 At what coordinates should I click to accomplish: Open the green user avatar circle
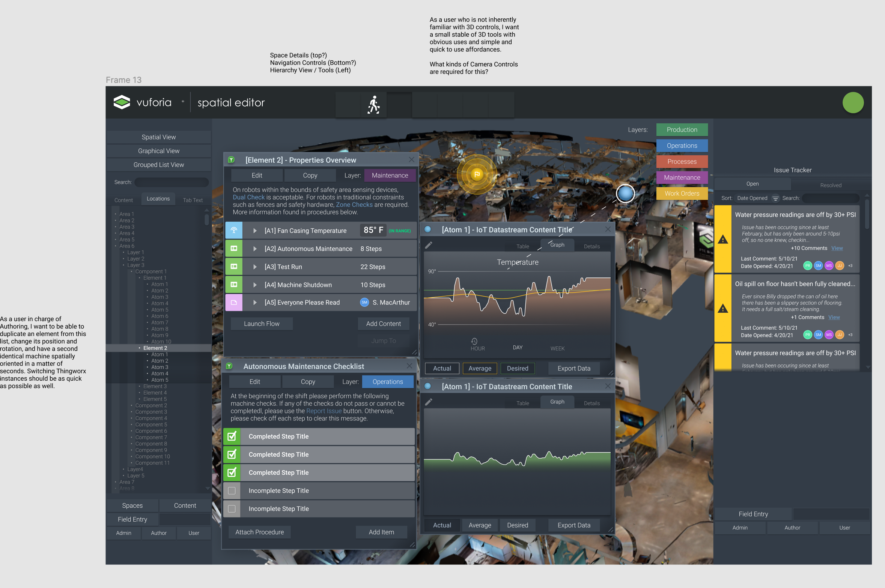853,102
